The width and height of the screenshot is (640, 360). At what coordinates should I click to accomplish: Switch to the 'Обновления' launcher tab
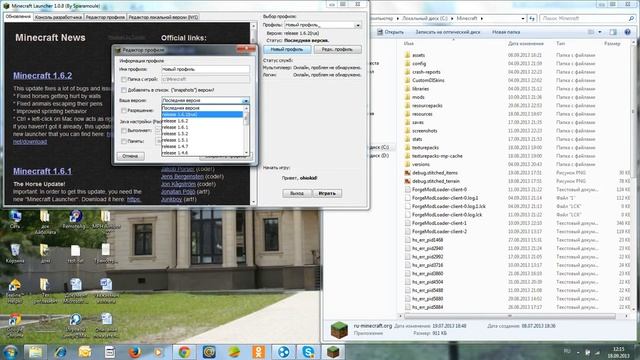pyautogui.click(x=18, y=17)
